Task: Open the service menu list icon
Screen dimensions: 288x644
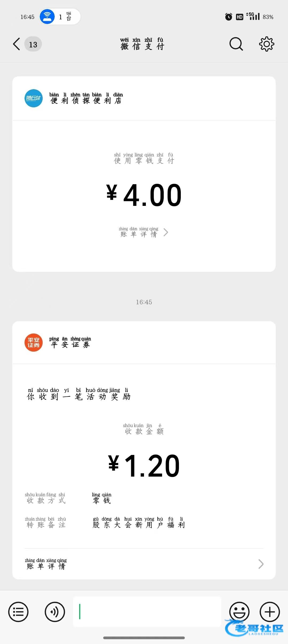Action: [x=18, y=612]
